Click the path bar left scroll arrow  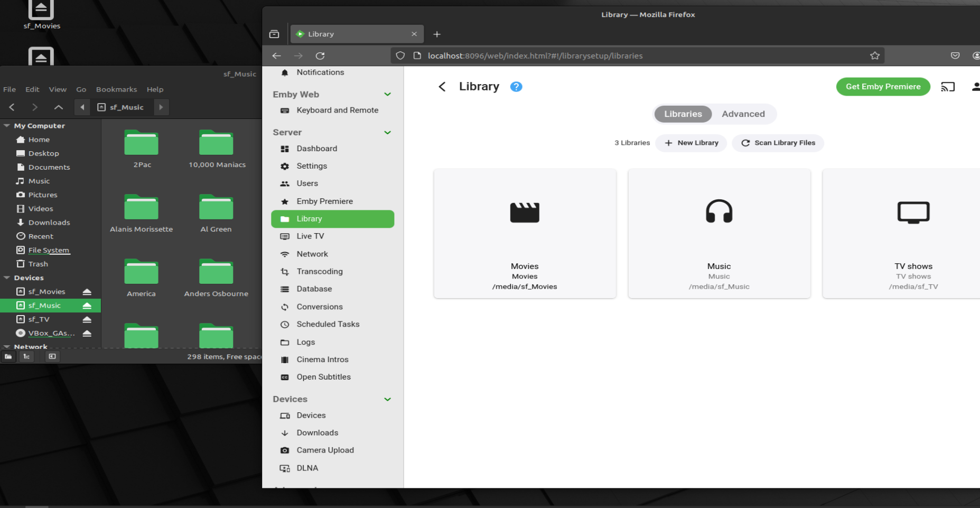click(x=82, y=107)
